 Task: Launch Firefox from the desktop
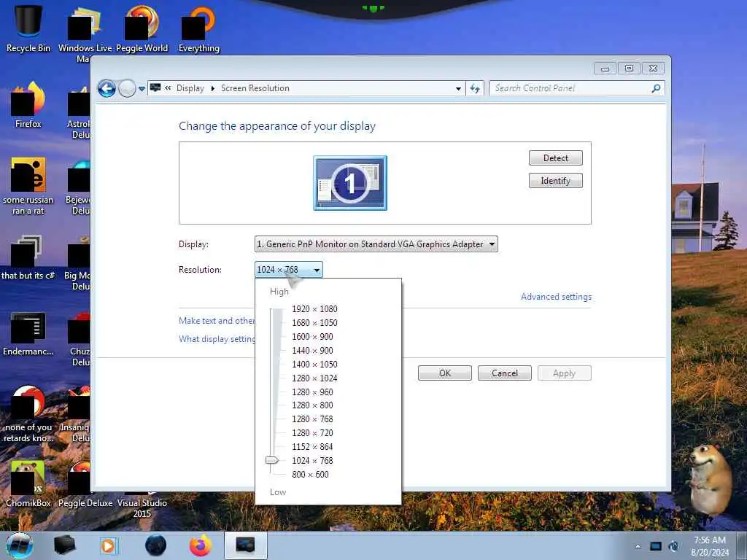[x=28, y=105]
